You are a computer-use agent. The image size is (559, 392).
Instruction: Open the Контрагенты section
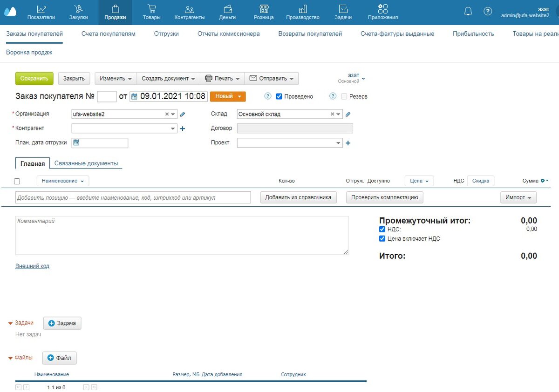189,13
